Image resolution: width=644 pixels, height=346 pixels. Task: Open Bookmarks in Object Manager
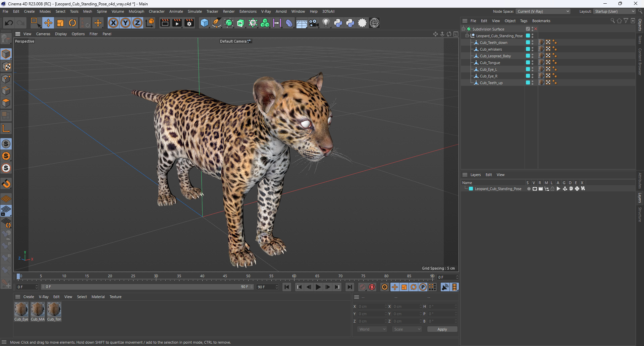[541, 21]
